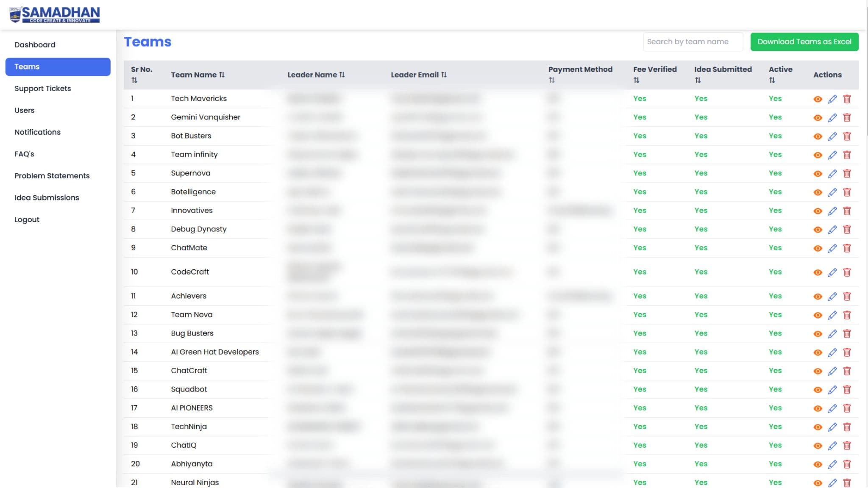Click the trash icon for Supernova
Screen dimensions: 868x488
(x=847, y=173)
